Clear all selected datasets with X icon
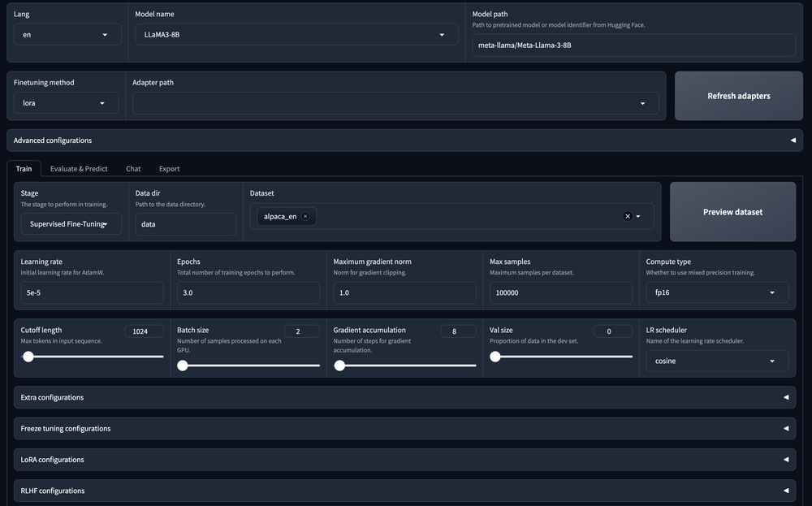The width and height of the screenshot is (812, 506). click(627, 217)
